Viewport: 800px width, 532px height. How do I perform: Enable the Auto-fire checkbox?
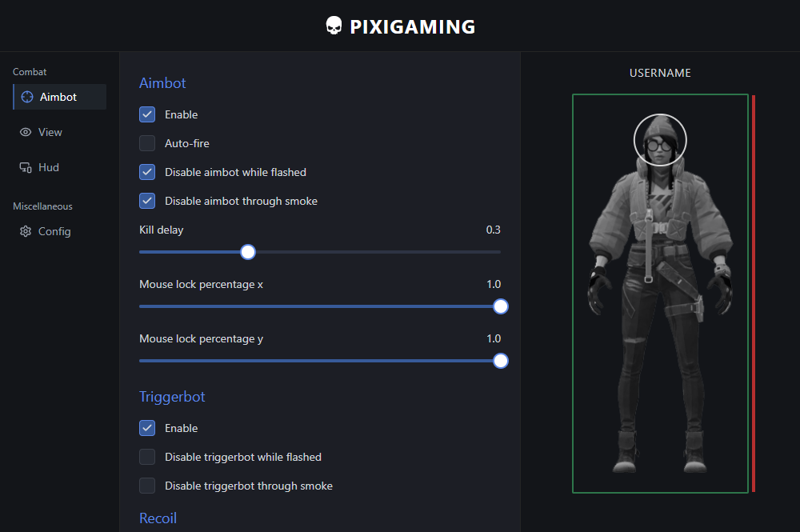pos(147,143)
